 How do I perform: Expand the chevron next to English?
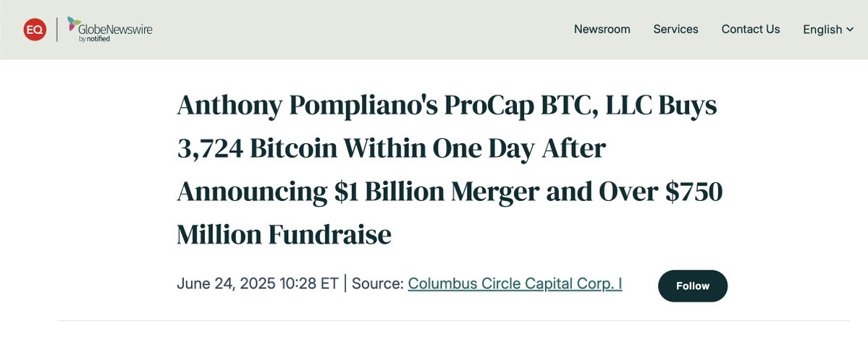click(x=850, y=30)
